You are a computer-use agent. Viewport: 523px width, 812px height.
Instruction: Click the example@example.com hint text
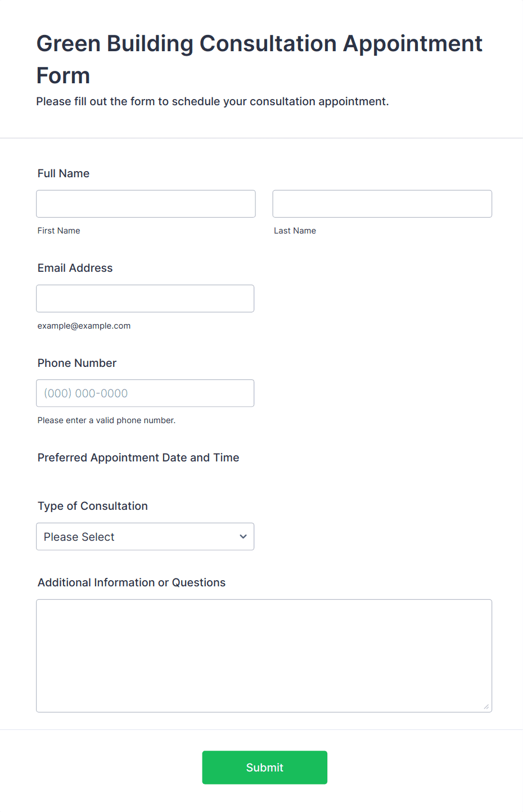click(84, 326)
